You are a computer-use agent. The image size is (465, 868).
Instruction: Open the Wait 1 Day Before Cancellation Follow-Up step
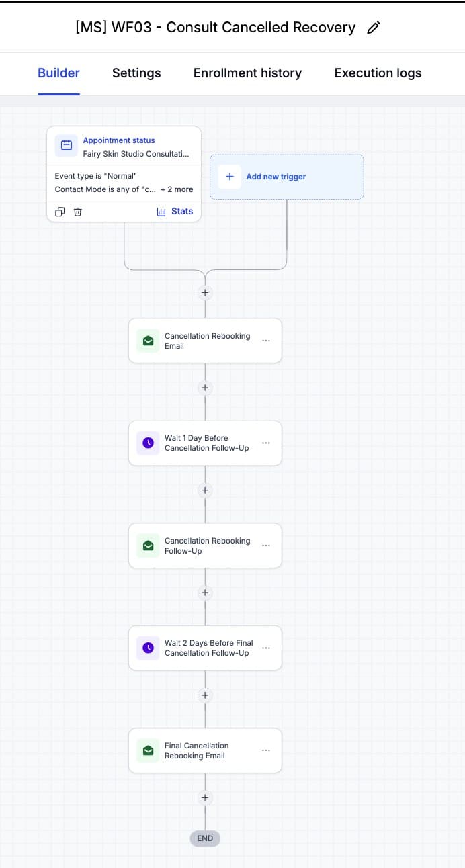[205, 443]
